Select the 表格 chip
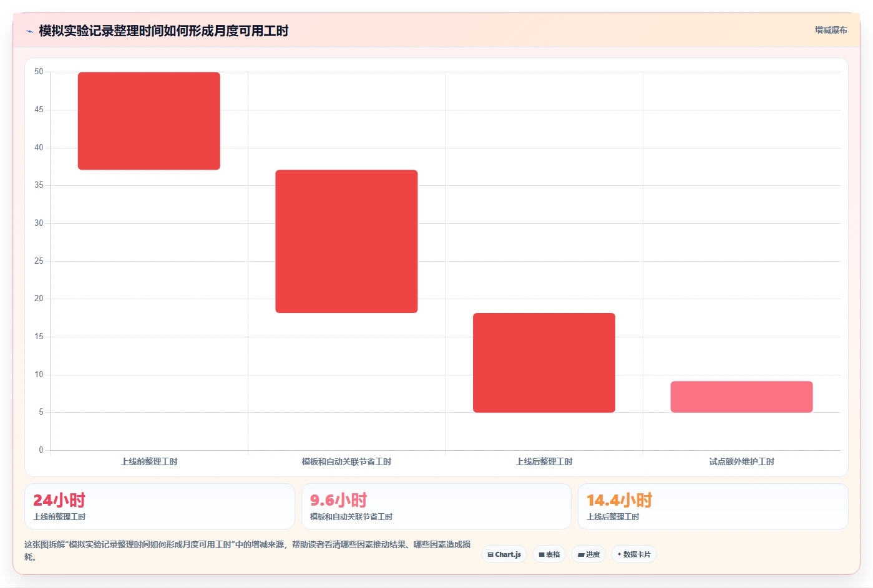The width and height of the screenshot is (873, 588). pyautogui.click(x=549, y=554)
